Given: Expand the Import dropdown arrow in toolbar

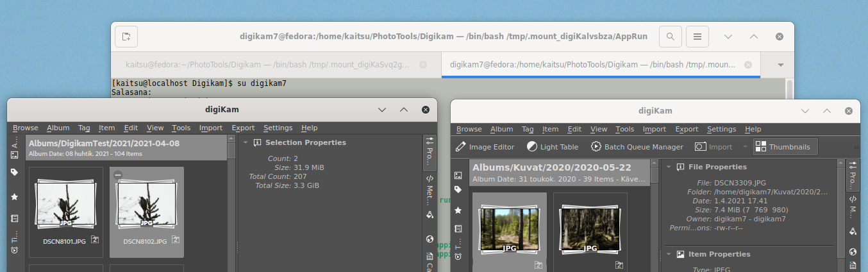Looking at the screenshot, I should coord(744,147).
